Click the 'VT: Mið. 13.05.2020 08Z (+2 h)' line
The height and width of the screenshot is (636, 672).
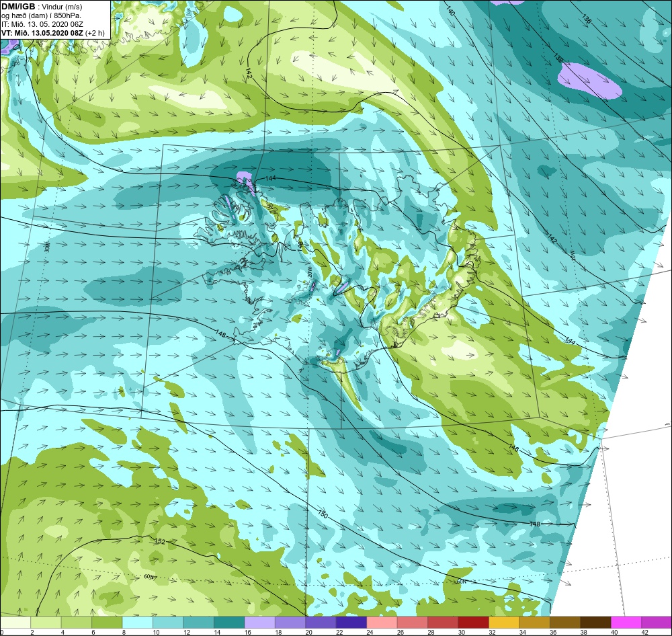pyautogui.click(x=52, y=32)
